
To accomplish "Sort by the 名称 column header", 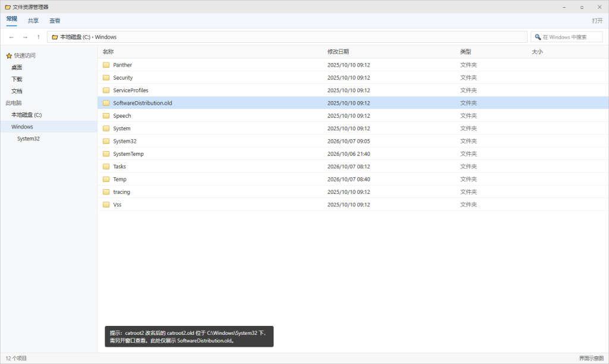I will click(x=108, y=52).
